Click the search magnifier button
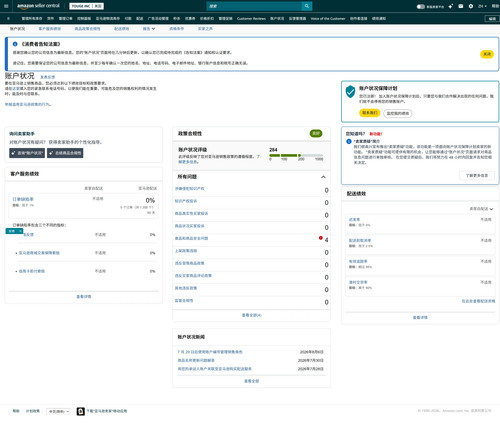500x426 pixels. pyautogui.click(x=307, y=6)
